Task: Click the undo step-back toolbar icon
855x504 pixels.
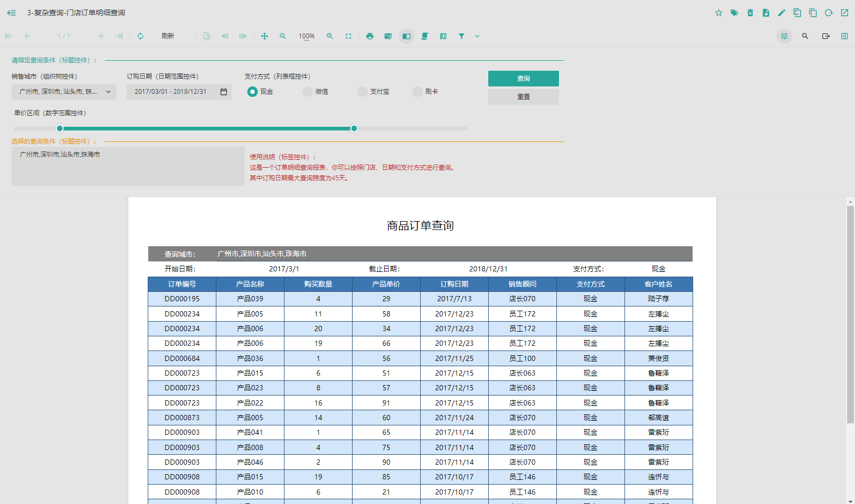Action: [x=225, y=36]
